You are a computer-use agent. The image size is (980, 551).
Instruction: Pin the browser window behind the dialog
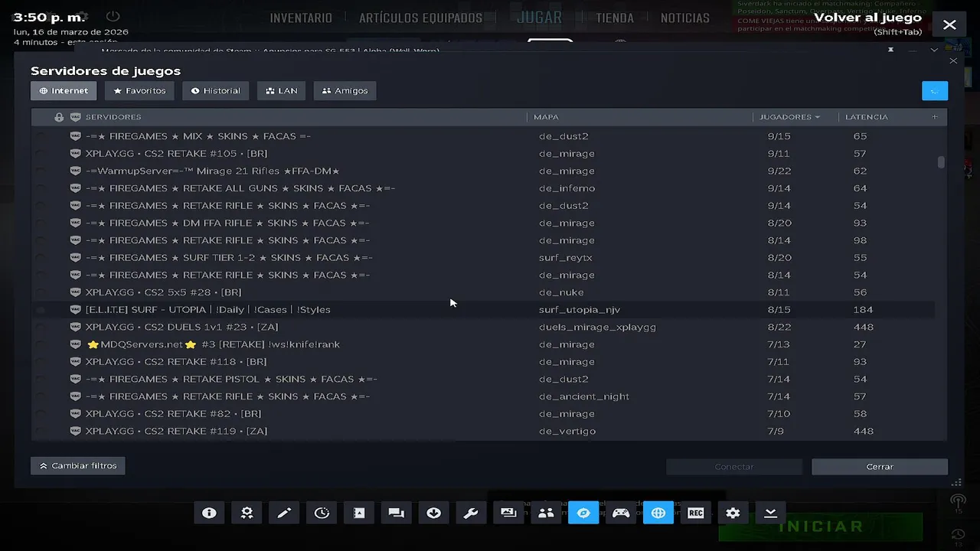[890, 49]
